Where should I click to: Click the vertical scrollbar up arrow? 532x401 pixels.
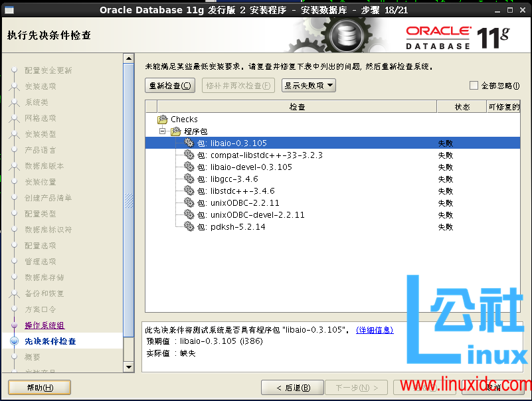[x=129, y=58]
